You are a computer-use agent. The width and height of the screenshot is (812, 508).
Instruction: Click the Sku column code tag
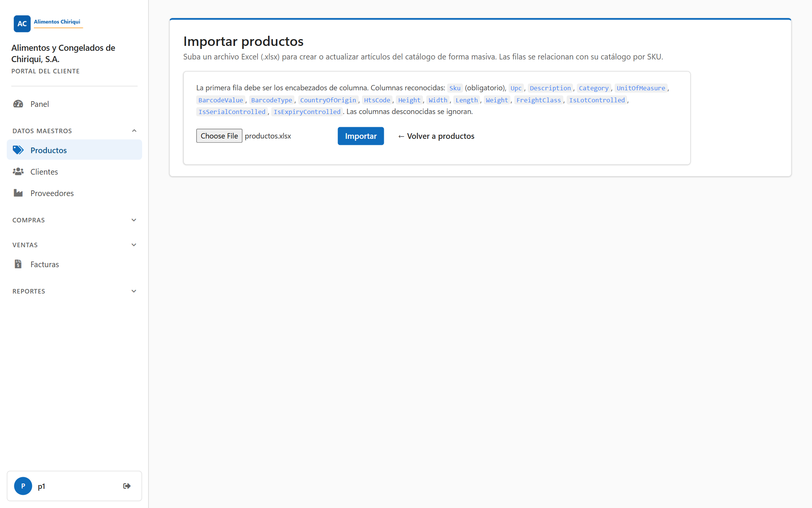pyautogui.click(x=455, y=88)
